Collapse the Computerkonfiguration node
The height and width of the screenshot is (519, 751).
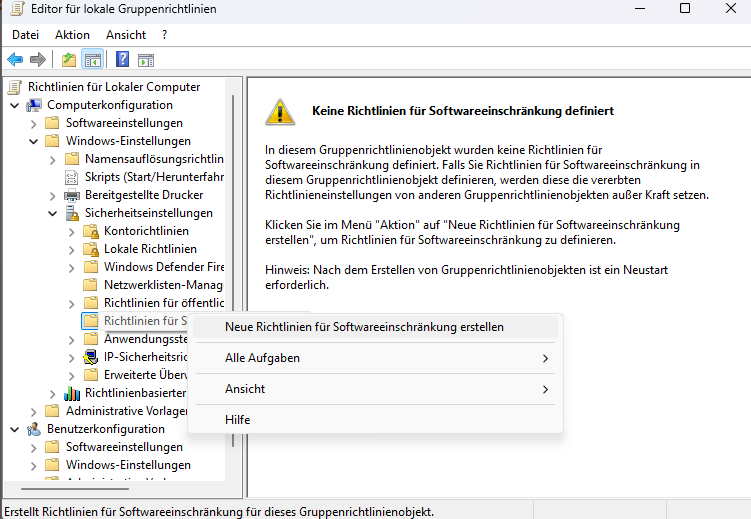click(14, 105)
